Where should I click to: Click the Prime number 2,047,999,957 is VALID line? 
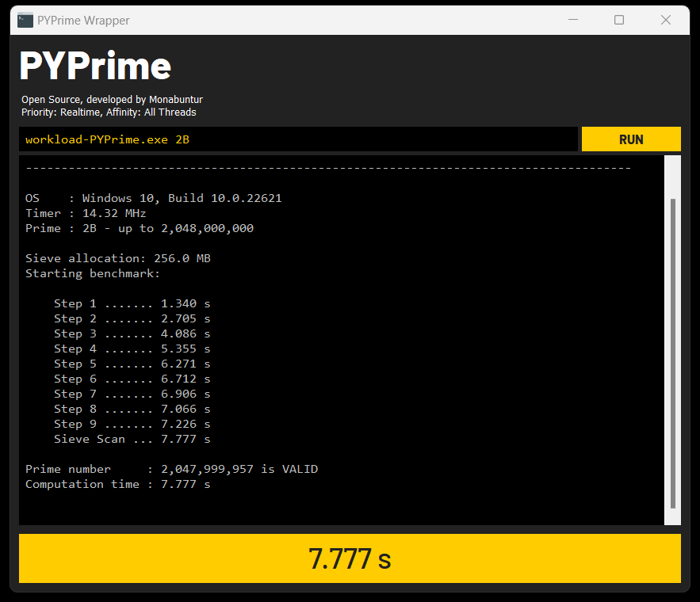pos(172,469)
